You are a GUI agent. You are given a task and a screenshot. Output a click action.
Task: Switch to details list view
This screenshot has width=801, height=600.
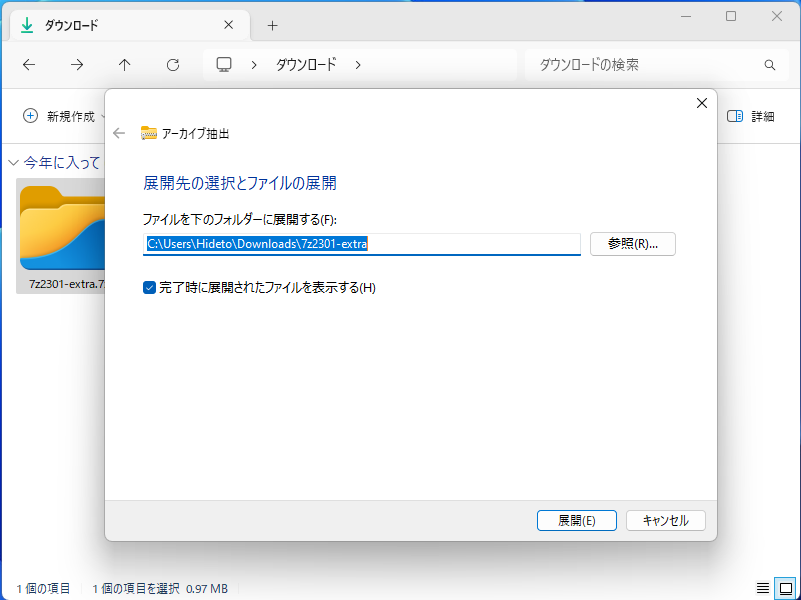(765, 588)
